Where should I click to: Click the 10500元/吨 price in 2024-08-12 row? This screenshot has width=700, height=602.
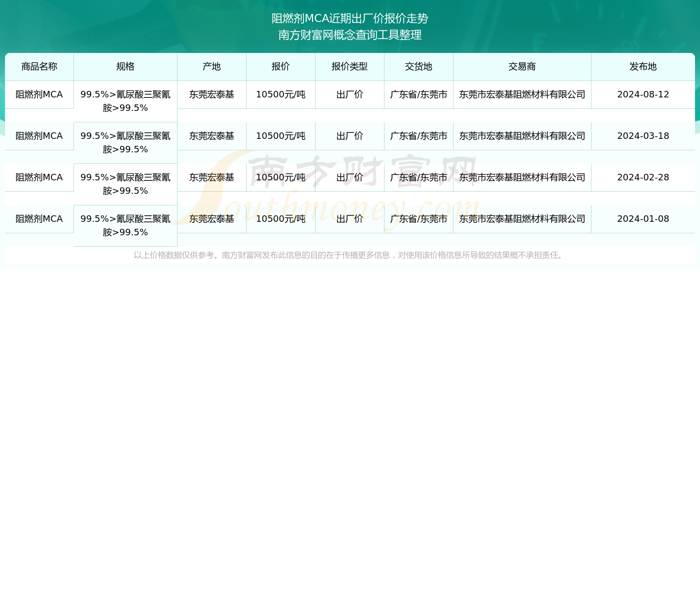point(280,94)
